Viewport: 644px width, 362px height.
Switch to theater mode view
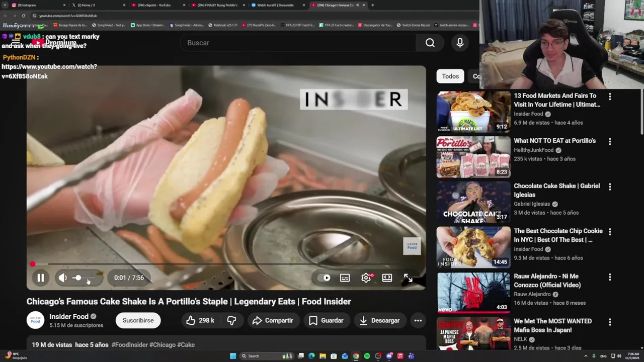tap(387, 278)
